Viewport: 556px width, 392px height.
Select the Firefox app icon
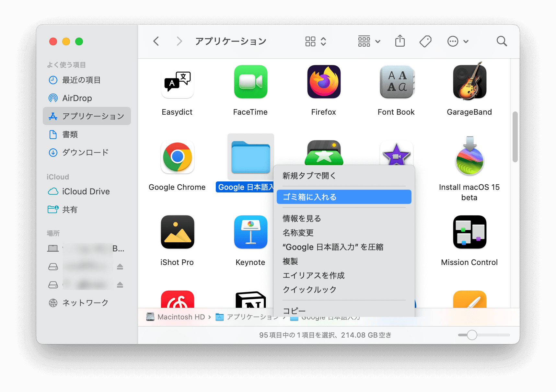[x=324, y=82]
